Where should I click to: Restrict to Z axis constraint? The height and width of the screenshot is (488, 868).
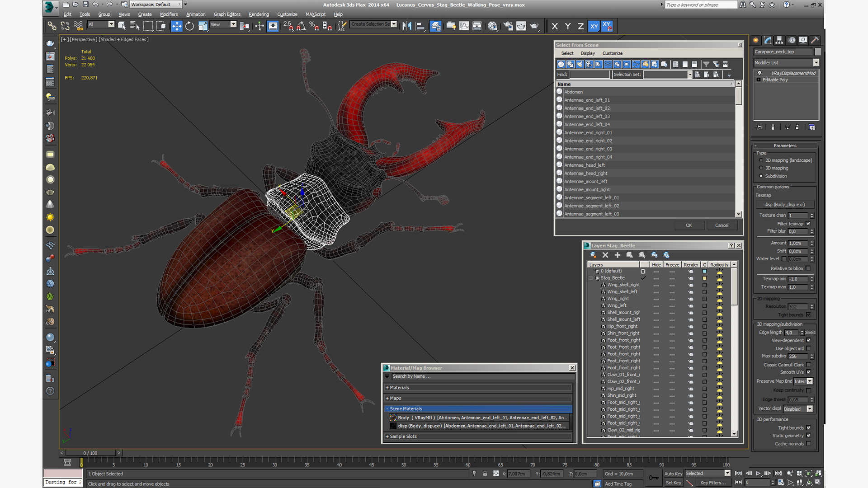[x=580, y=26]
